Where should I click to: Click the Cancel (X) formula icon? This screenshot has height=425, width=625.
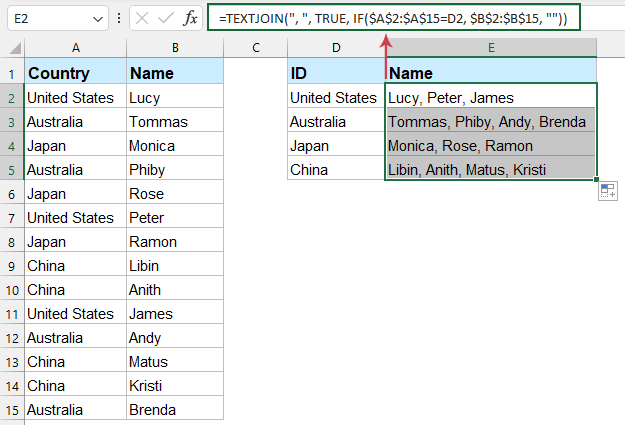[142, 18]
